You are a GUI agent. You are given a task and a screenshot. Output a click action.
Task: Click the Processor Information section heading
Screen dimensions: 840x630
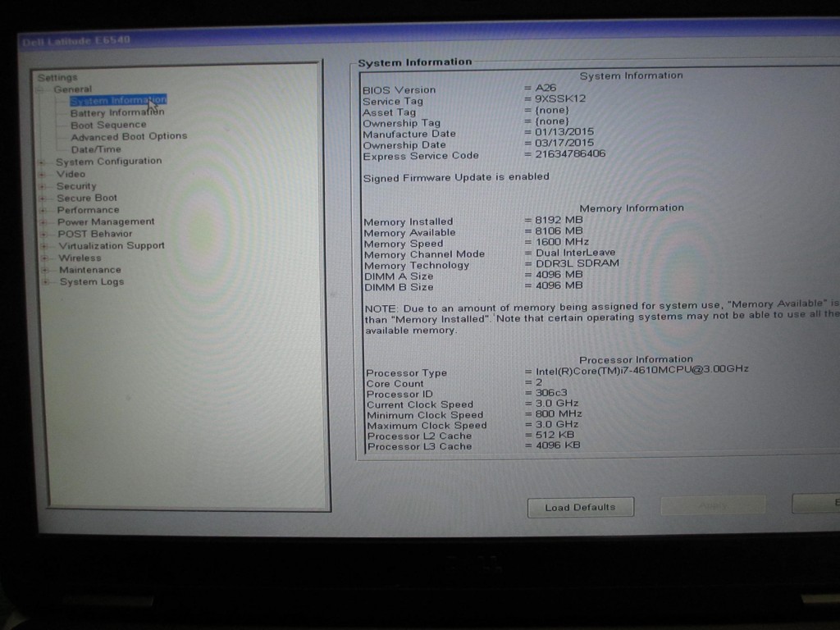coord(636,359)
